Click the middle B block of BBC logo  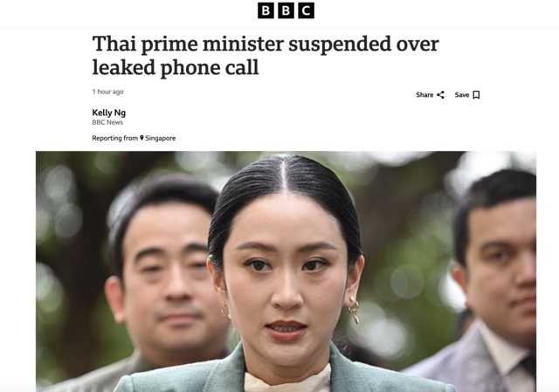point(286,10)
